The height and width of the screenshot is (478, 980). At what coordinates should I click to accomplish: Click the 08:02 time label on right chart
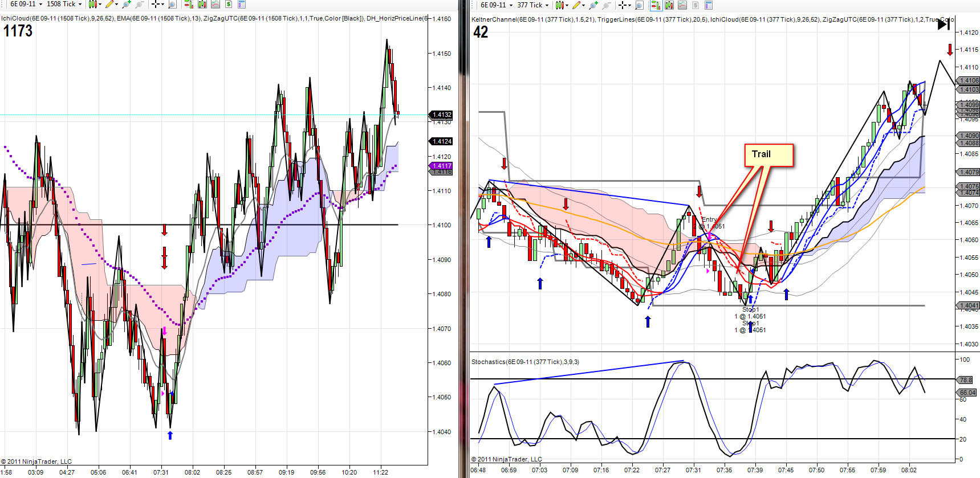909,470
